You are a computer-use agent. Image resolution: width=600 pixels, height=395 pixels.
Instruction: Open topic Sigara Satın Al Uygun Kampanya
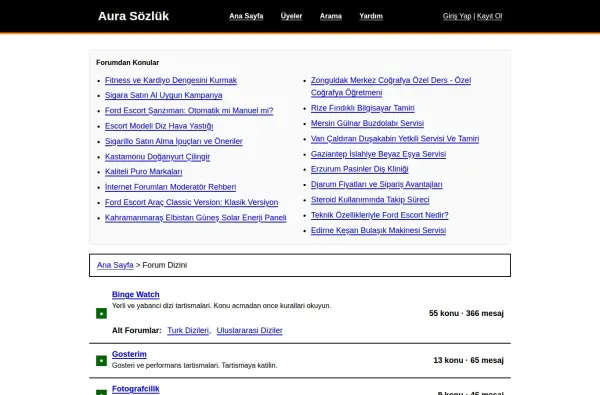click(163, 95)
